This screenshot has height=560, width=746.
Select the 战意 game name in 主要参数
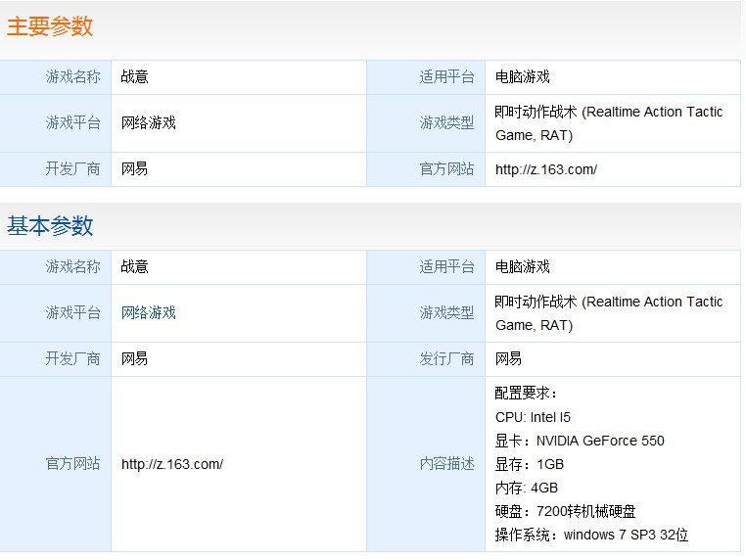point(135,76)
